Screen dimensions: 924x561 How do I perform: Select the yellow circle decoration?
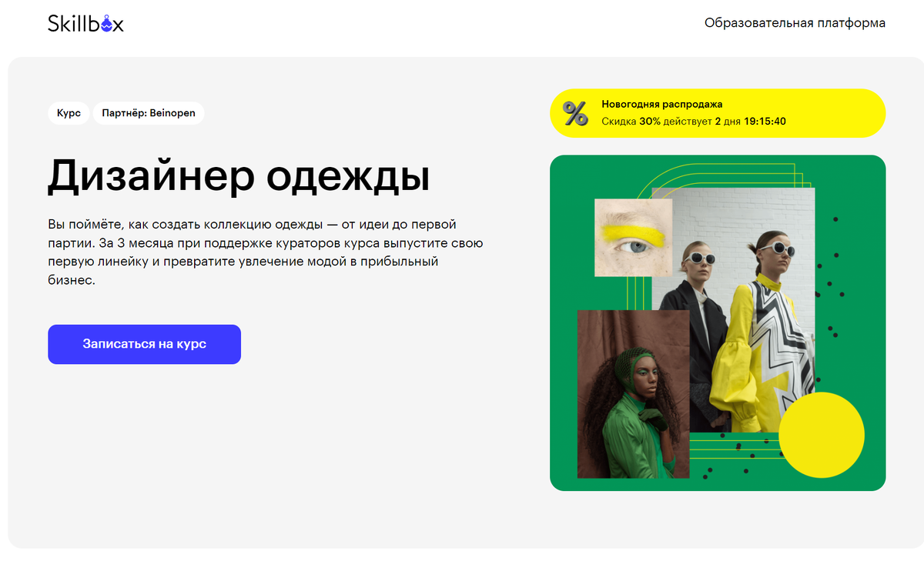pyautogui.click(x=822, y=435)
